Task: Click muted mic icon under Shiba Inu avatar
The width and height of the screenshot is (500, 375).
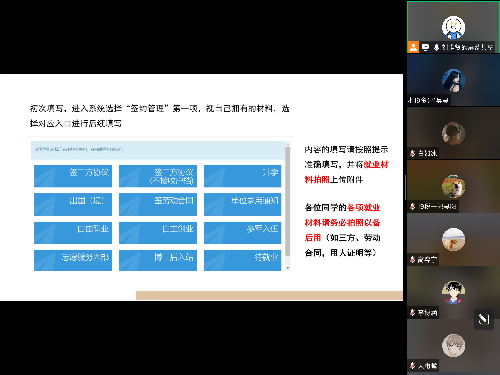Action: 413,207
